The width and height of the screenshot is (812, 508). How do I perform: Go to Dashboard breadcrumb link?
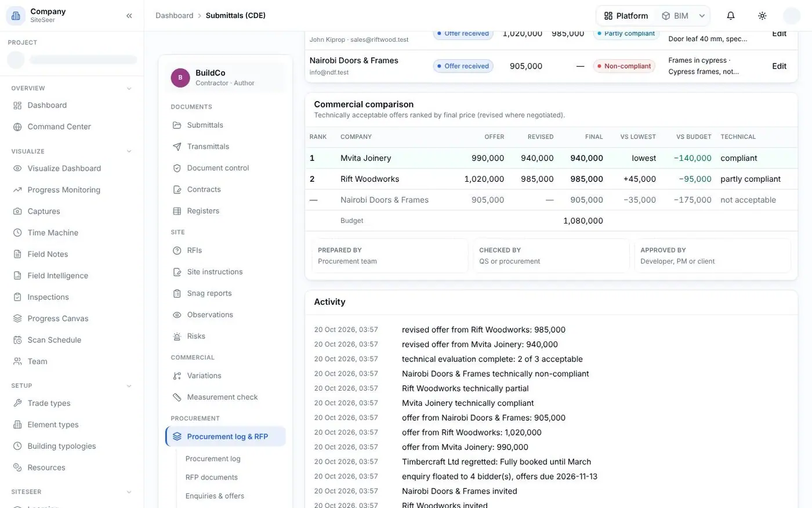tap(174, 16)
